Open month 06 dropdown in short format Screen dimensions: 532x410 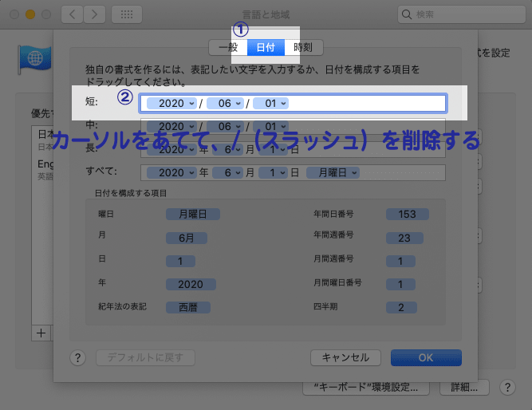[225, 103]
